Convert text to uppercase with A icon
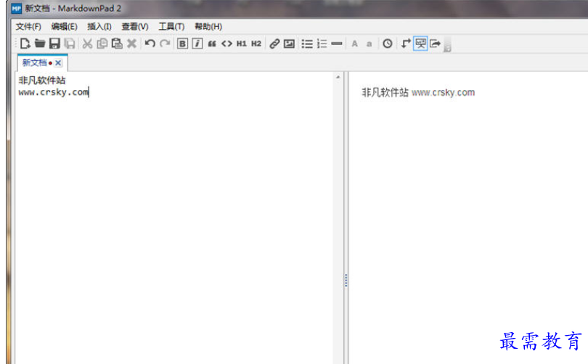The height and width of the screenshot is (364, 588). pos(354,44)
